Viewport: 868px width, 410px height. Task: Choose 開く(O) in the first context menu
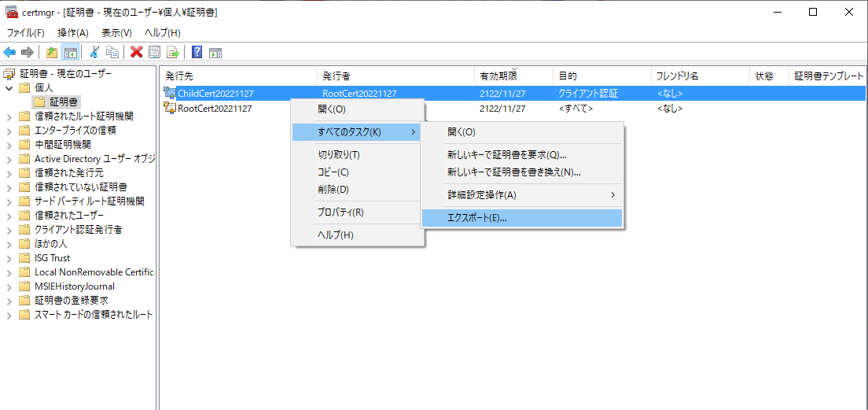(x=358, y=109)
